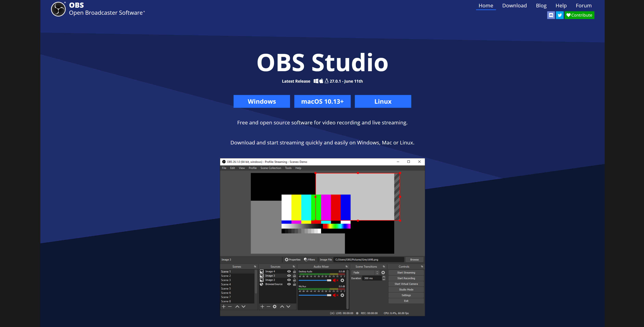The image size is (644, 327).
Task: Lock the Image 4 source
Action: pyautogui.click(x=294, y=271)
